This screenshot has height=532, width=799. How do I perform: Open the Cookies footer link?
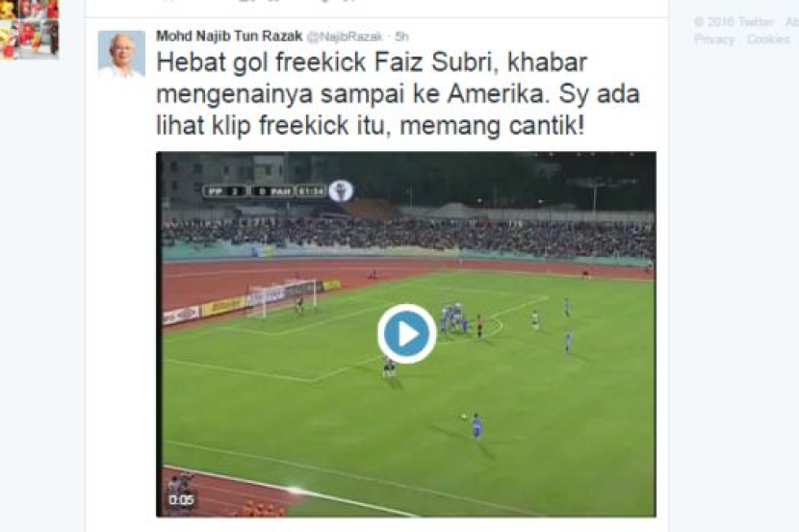click(768, 39)
